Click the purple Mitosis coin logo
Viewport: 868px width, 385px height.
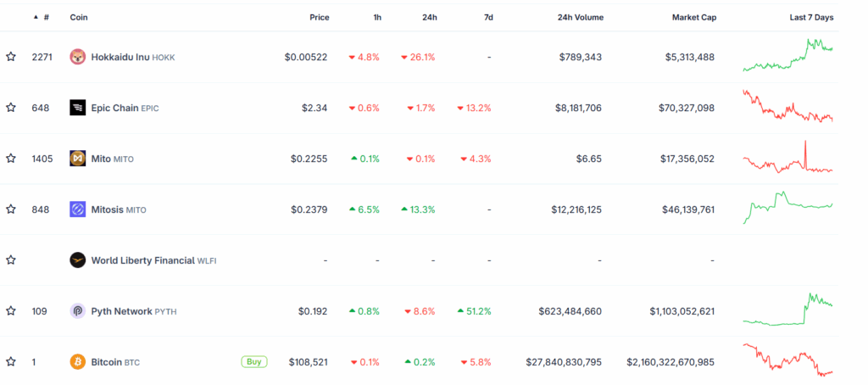click(78, 209)
